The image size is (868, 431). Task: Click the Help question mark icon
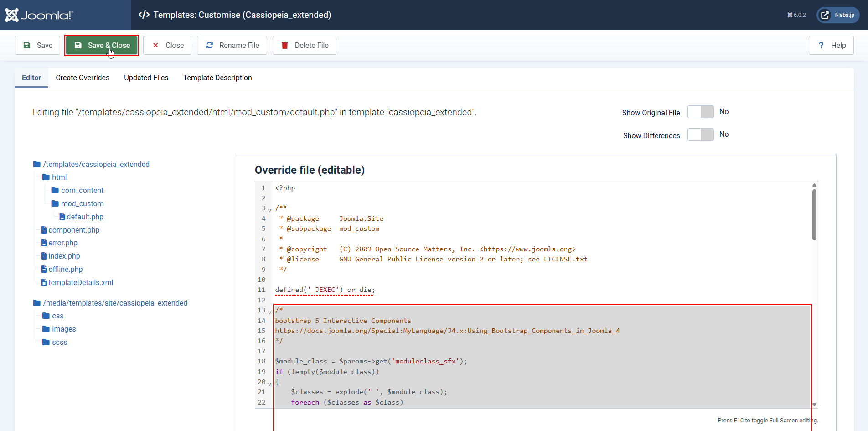pos(821,45)
